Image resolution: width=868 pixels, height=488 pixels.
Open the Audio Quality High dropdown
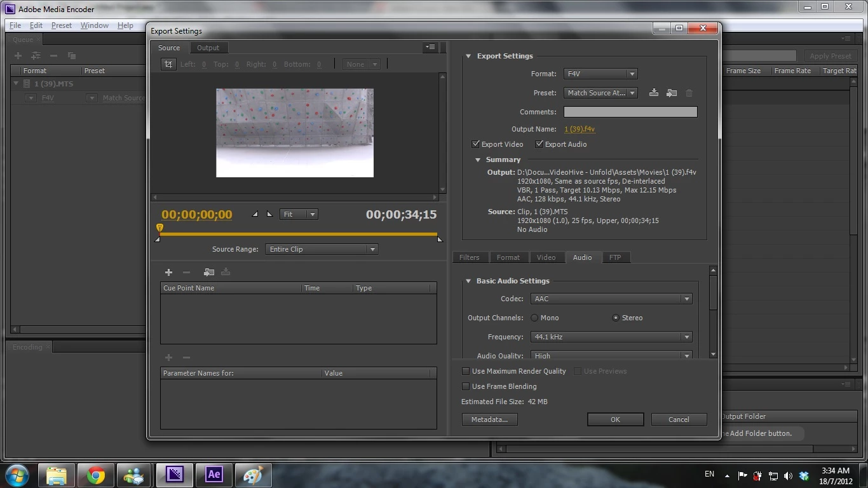(611, 356)
